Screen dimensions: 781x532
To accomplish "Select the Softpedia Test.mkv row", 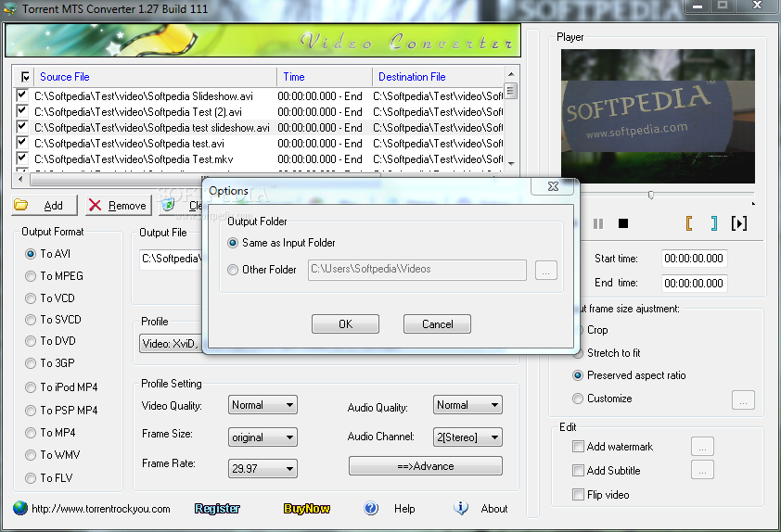I will tap(259, 159).
